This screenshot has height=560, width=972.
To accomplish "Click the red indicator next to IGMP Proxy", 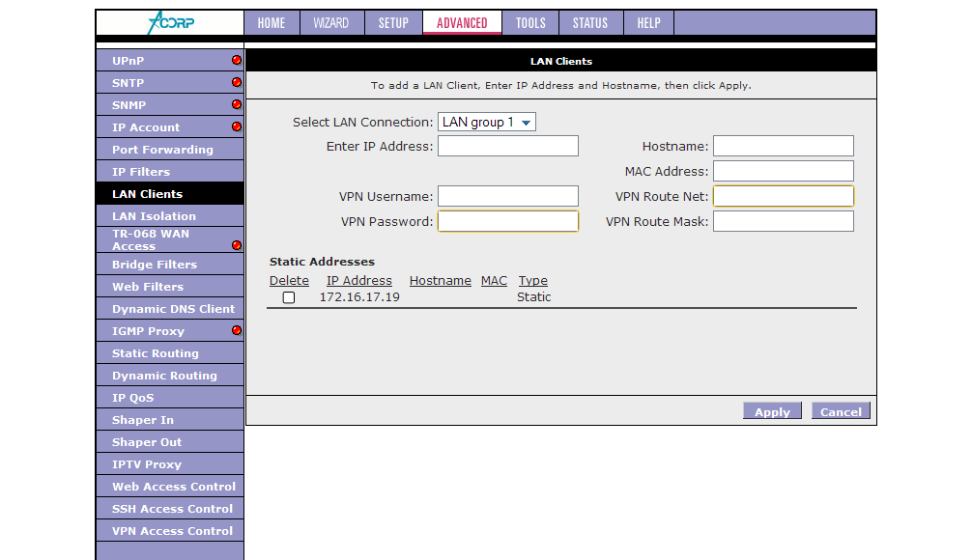I will point(237,330).
